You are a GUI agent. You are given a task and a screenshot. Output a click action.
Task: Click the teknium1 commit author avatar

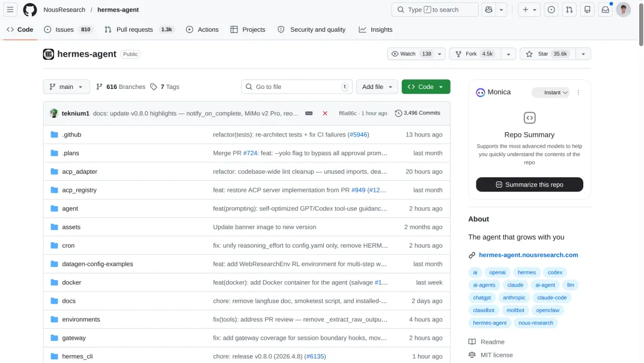pyautogui.click(x=54, y=113)
